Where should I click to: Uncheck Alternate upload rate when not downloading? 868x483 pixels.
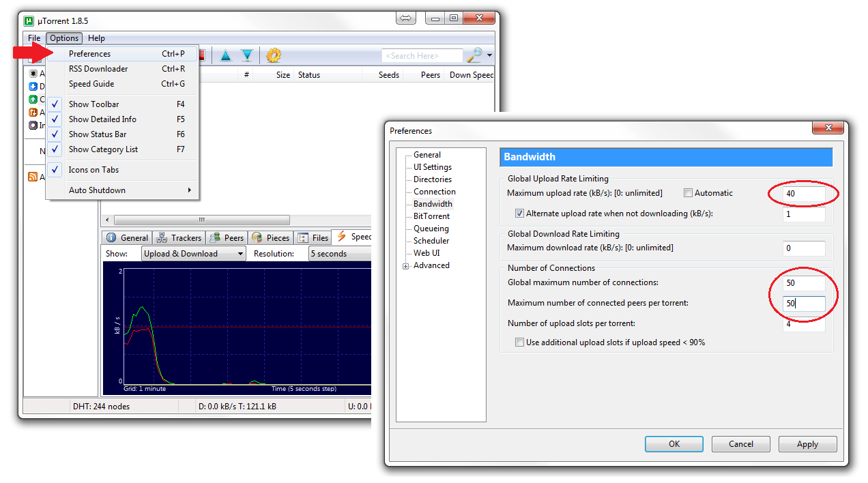pos(519,214)
